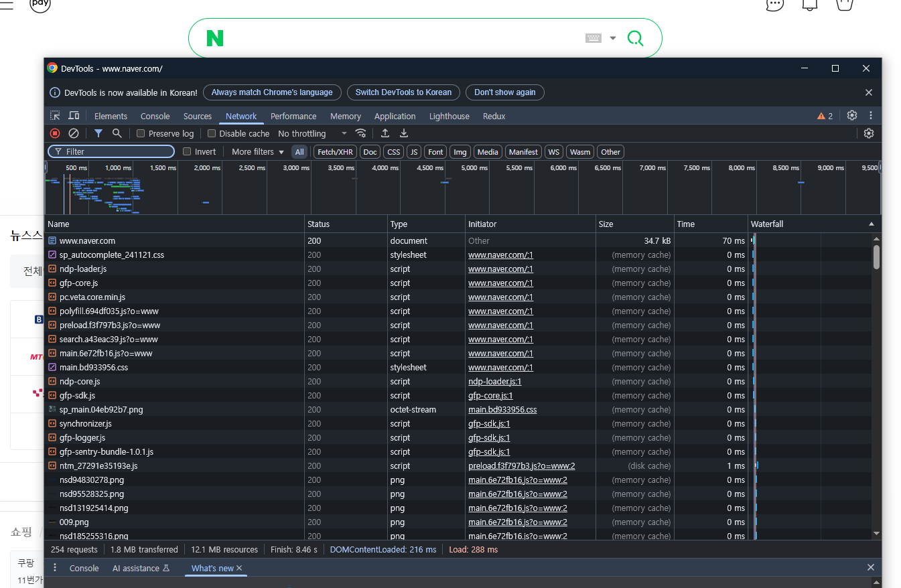Open the ndp-loader.js:1 initiator link
Viewport: 901px width, 588px height.
pos(495,381)
